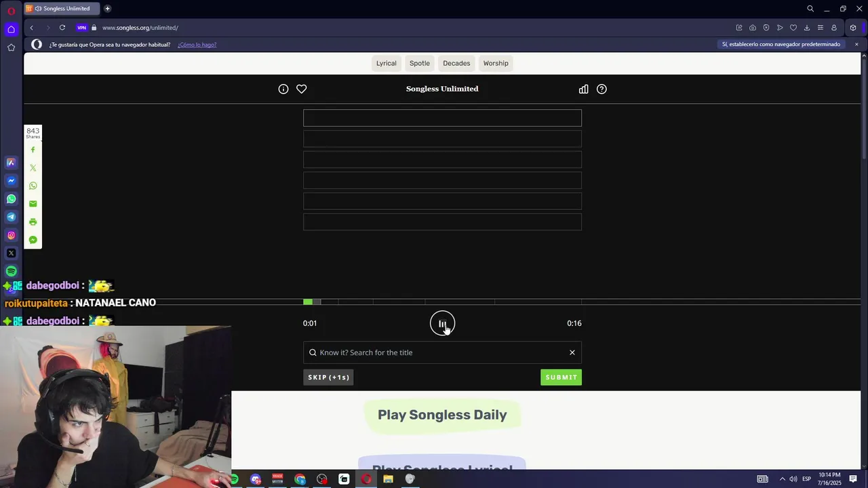Pause the song with the round playback button
The height and width of the screenshot is (488, 868).
(x=442, y=323)
